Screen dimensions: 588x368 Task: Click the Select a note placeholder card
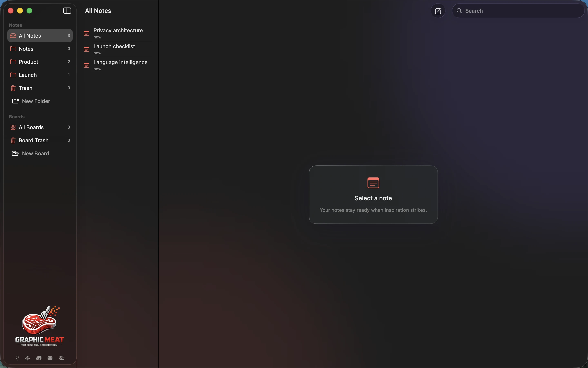point(373,194)
